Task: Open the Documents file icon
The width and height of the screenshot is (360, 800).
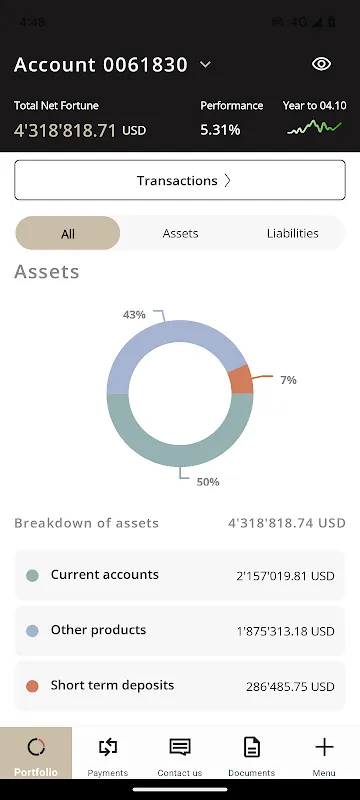Action: tap(251, 747)
